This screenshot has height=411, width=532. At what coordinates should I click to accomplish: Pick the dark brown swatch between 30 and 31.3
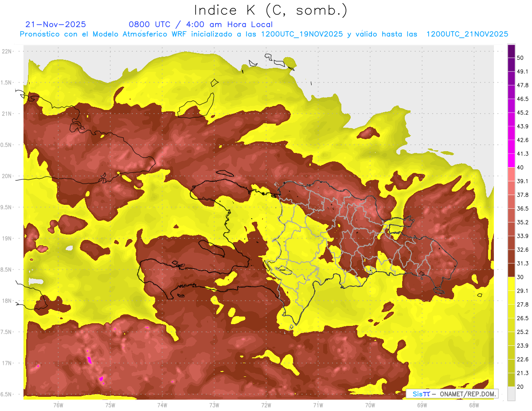point(511,270)
